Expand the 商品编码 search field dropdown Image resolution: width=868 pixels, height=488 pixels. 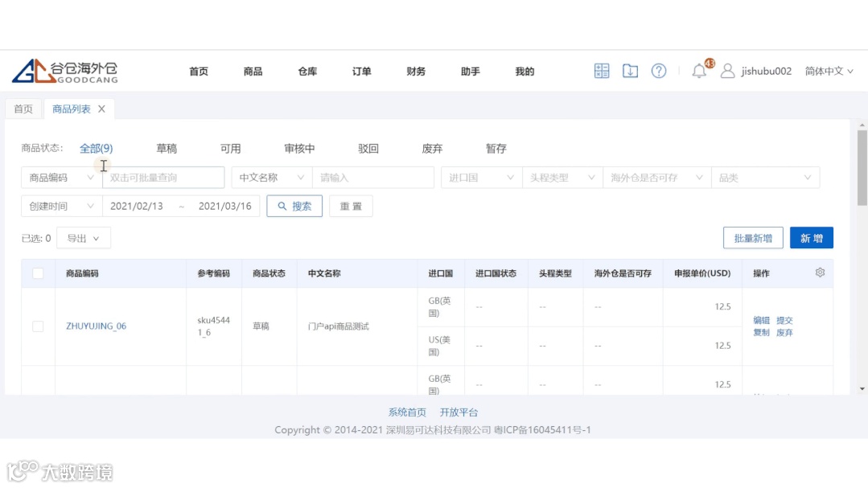coord(61,178)
